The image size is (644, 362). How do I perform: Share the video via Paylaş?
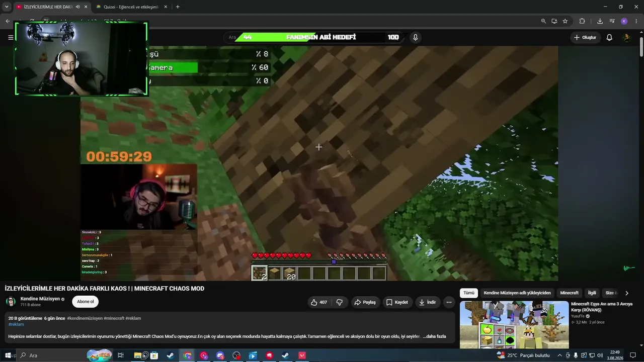coord(365,302)
